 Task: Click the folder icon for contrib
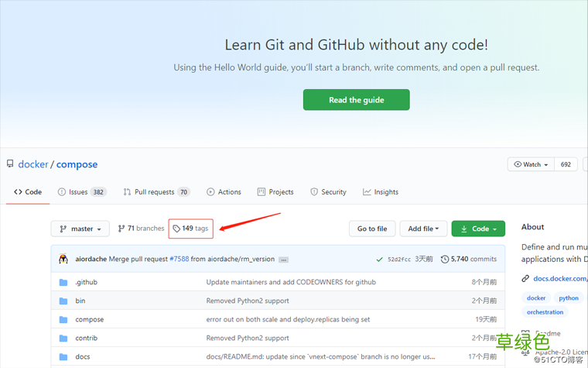[x=63, y=338]
